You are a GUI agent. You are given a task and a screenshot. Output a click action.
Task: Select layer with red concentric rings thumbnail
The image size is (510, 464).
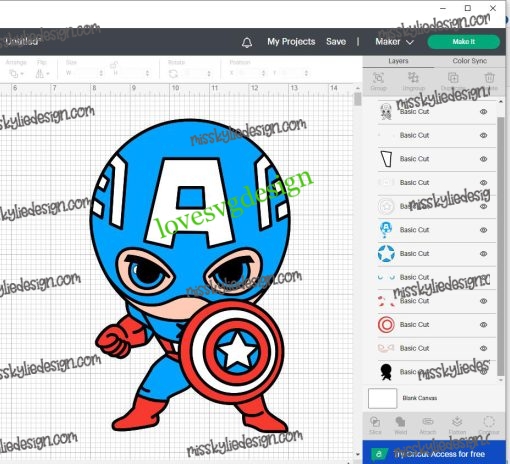point(436,325)
